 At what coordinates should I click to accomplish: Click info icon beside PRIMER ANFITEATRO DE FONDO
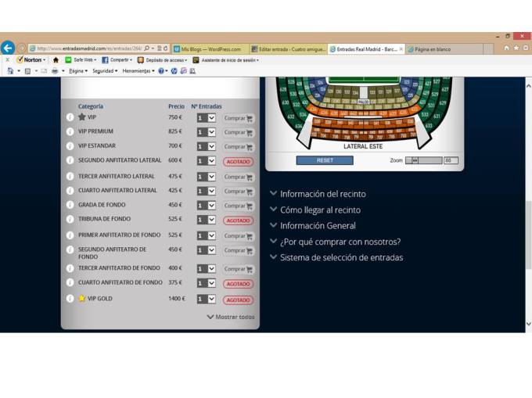70,235
